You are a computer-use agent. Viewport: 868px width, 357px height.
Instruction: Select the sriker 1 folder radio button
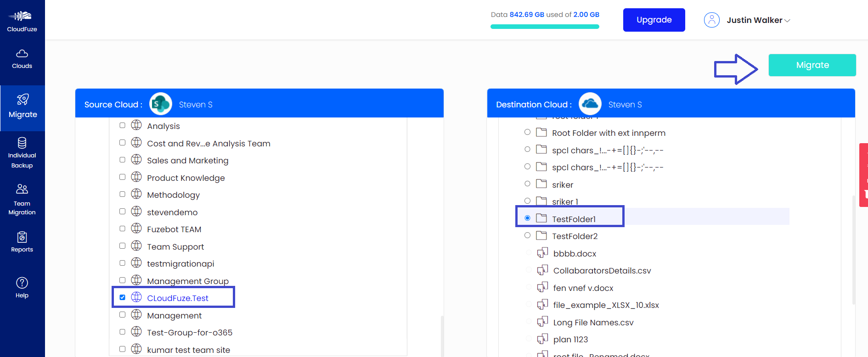pos(527,201)
